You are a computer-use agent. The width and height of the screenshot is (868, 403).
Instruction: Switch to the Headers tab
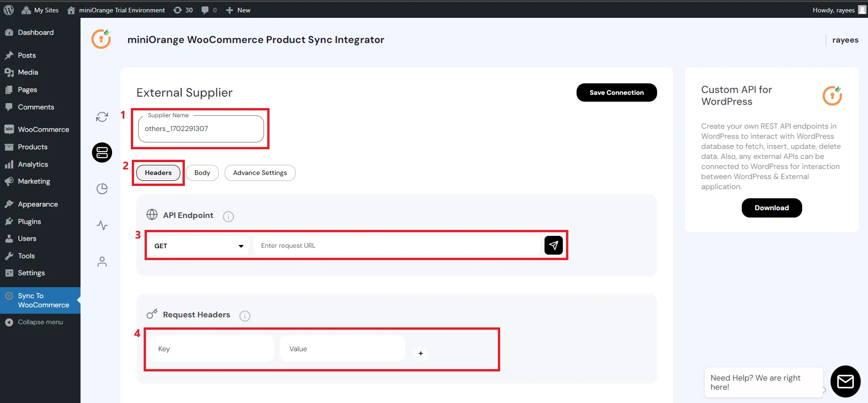click(158, 173)
